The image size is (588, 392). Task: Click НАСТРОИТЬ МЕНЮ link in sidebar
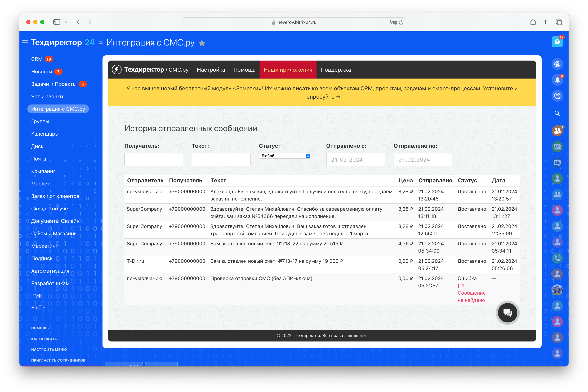click(x=49, y=349)
